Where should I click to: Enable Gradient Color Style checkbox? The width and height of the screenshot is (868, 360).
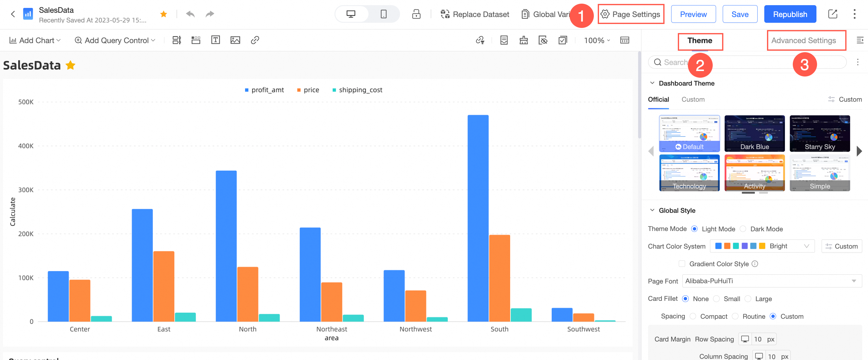tap(682, 264)
